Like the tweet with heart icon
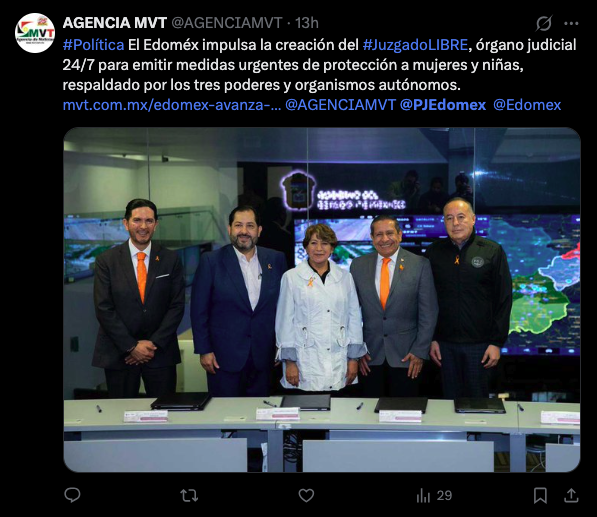This screenshot has width=597, height=517. (306, 495)
